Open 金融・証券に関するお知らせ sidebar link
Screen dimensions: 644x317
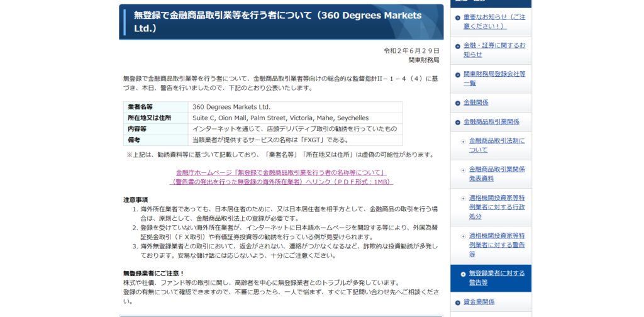[494, 50]
